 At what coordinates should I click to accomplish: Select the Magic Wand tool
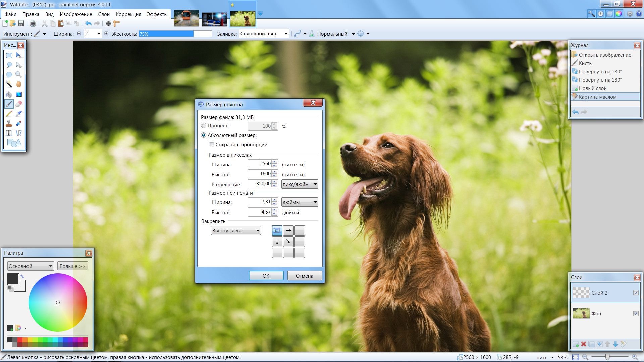click(9, 84)
